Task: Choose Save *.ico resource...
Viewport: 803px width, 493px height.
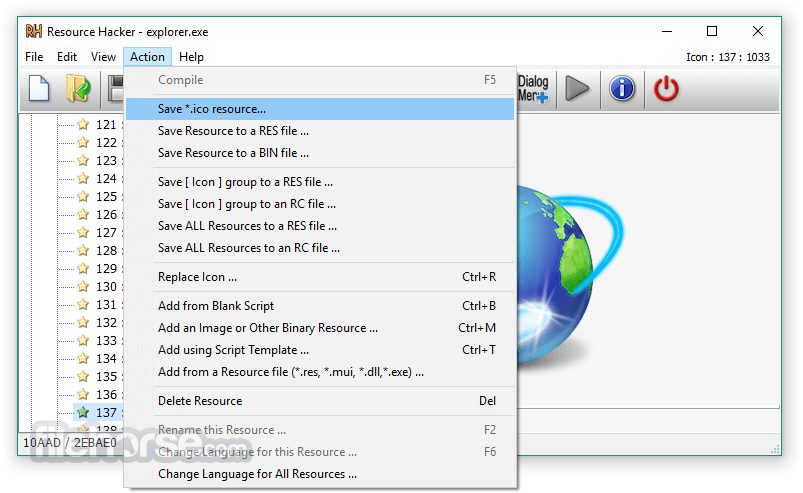Action: 320,109
